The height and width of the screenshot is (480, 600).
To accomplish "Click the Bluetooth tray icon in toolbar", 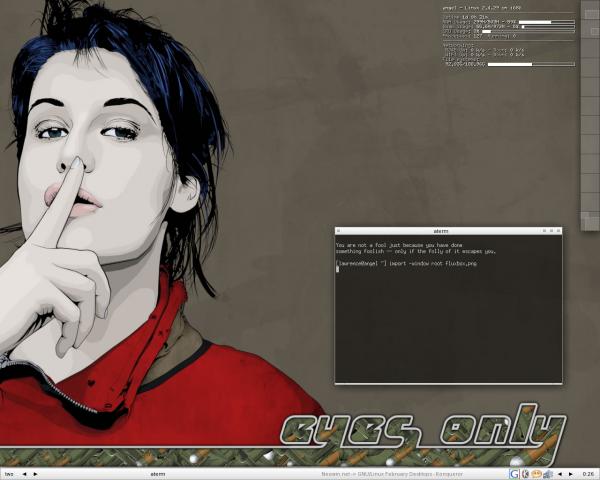I will pyautogui.click(x=526, y=474).
